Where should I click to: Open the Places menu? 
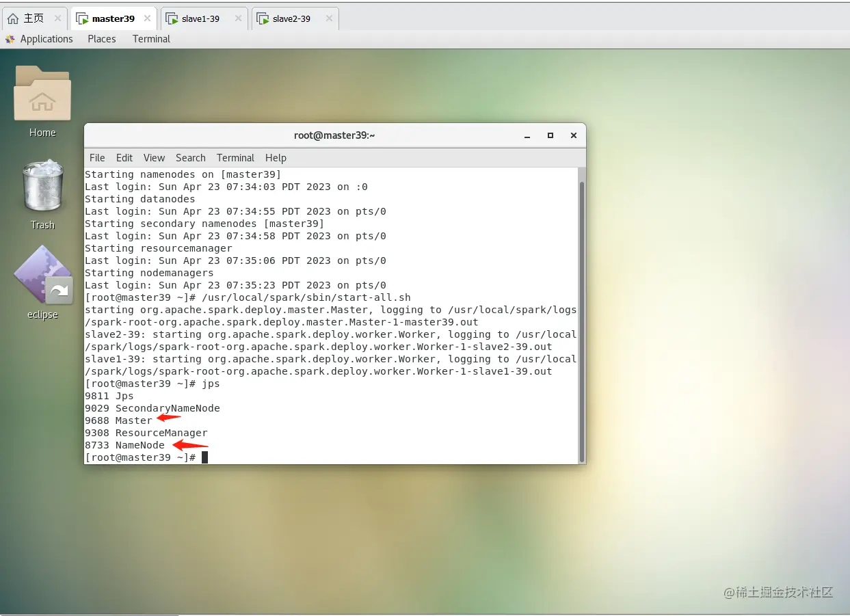102,39
